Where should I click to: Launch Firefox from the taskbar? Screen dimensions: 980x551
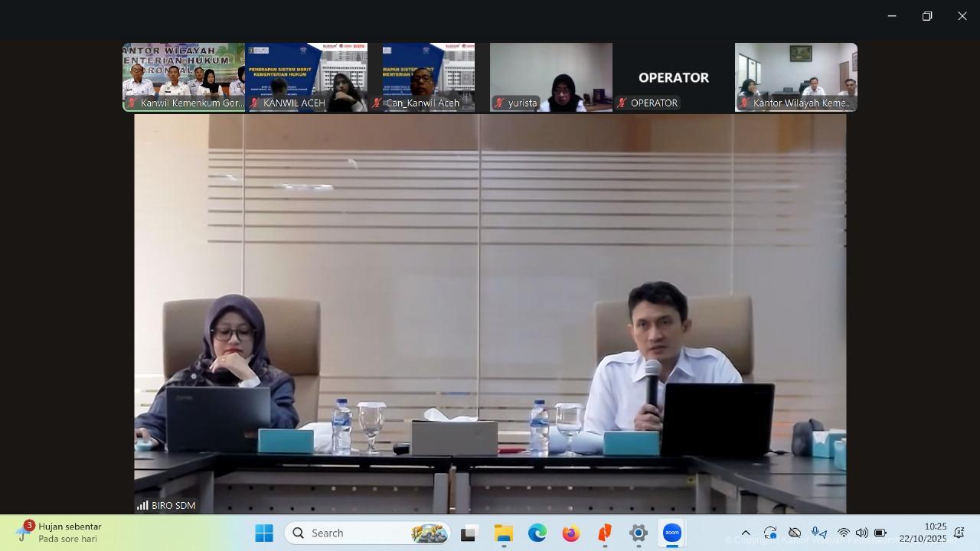(571, 533)
